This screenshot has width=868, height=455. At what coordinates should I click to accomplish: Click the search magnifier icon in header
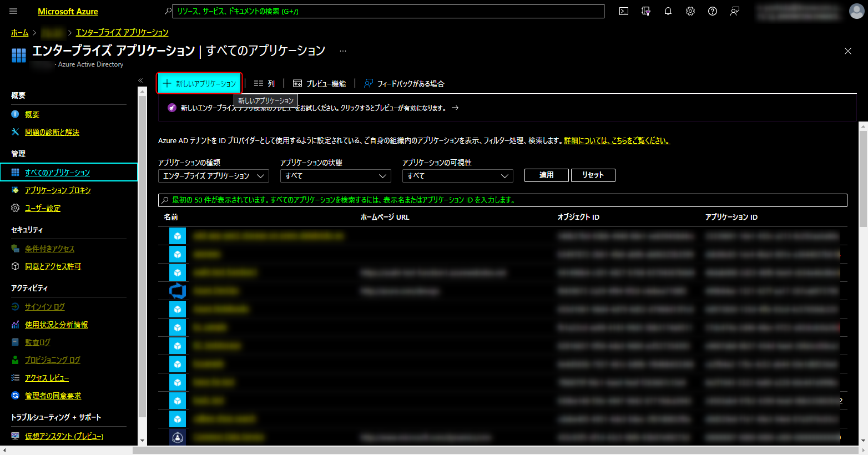point(168,11)
